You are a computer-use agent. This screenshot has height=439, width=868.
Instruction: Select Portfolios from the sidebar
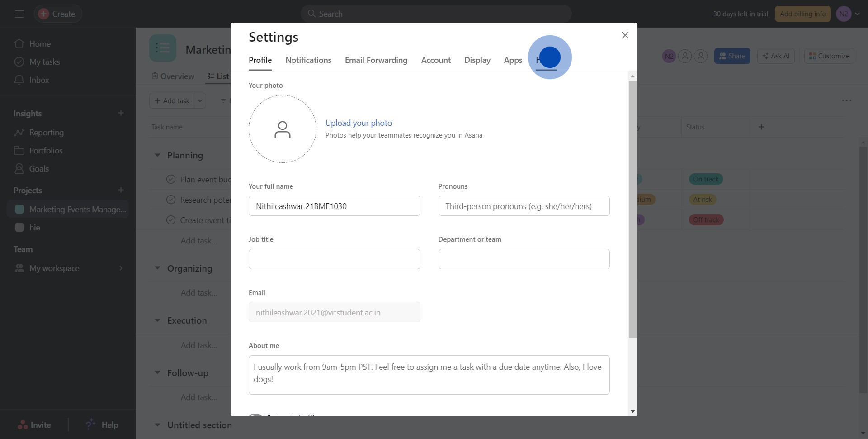tap(46, 150)
